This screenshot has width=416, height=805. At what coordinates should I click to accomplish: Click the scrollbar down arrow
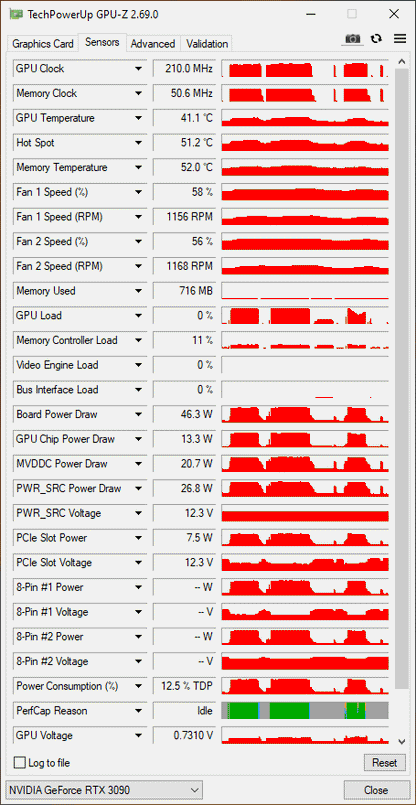(x=402, y=741)
